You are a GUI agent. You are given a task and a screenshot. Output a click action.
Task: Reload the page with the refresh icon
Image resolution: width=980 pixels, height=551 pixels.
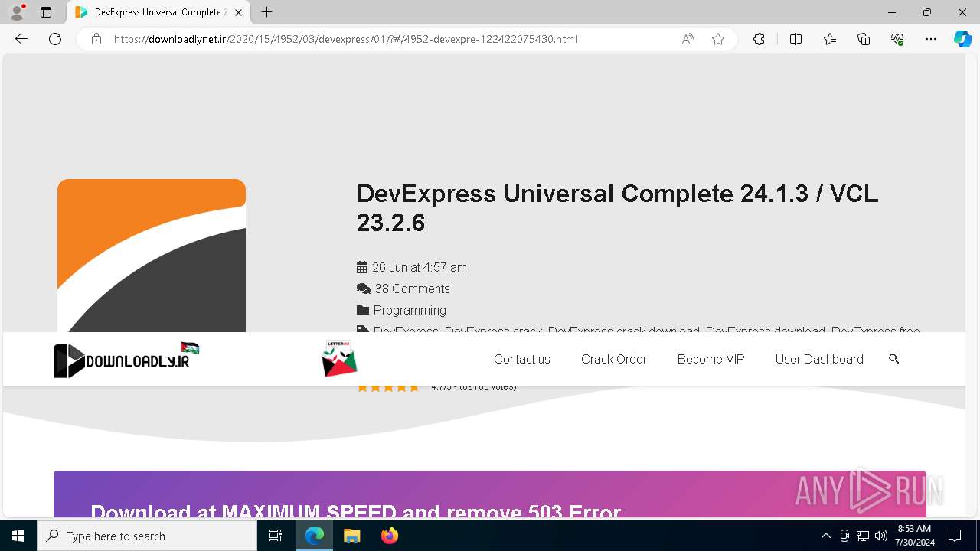point(55,39)
